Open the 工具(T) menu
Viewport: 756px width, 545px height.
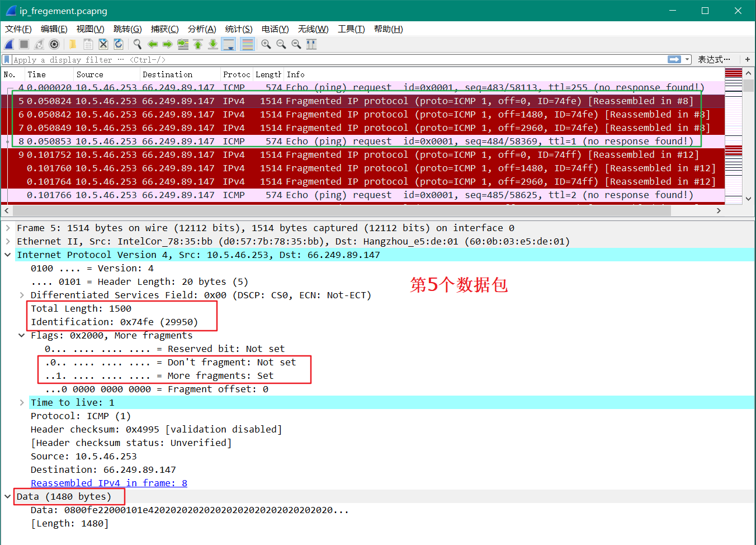pyautogui.click(x=351, y=29)
